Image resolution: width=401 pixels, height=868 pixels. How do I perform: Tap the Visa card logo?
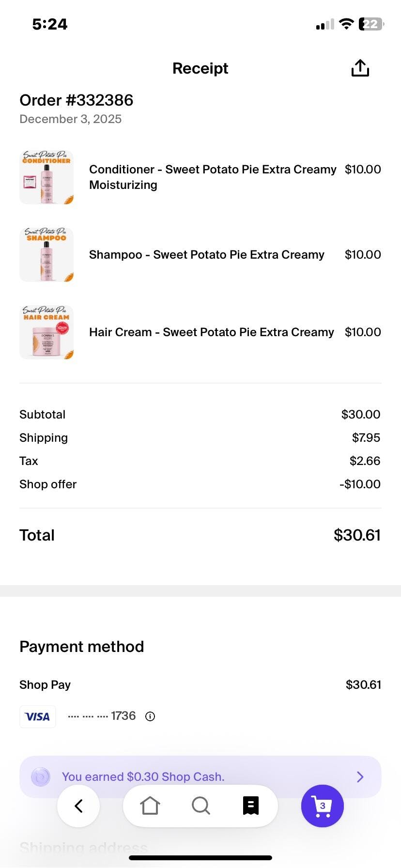tap(38, 716)
